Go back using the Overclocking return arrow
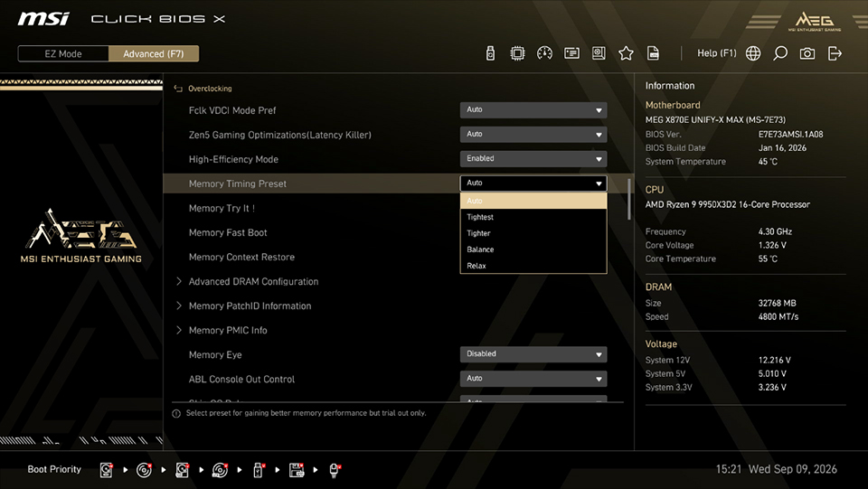The width and height of the screenshot is (868, 489). pyautogui.click(x=178, y=89)
